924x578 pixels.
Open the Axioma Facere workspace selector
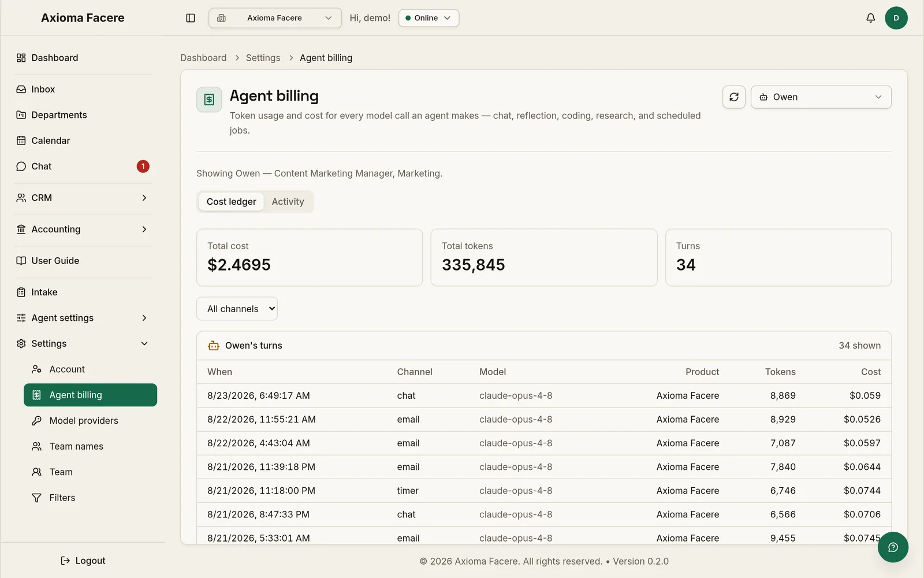click(275, 18)
